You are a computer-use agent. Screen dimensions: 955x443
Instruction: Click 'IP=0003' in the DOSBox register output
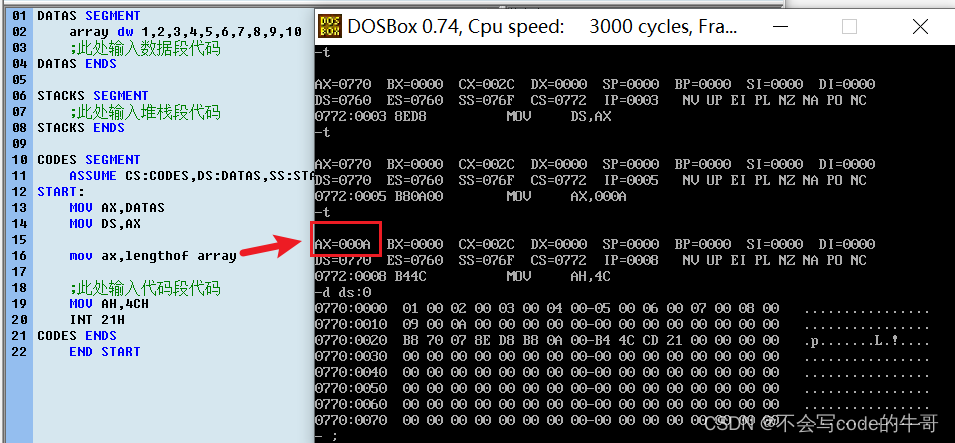point(630,100)
